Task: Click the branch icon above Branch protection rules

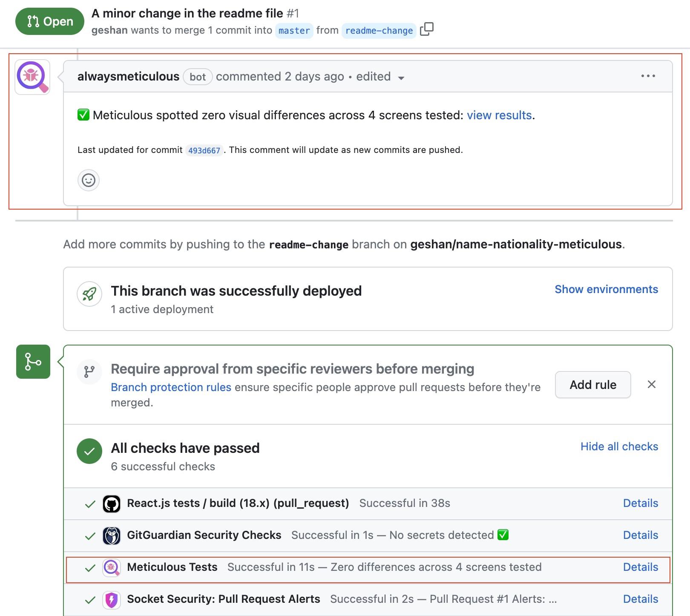Action: [89, 372]
